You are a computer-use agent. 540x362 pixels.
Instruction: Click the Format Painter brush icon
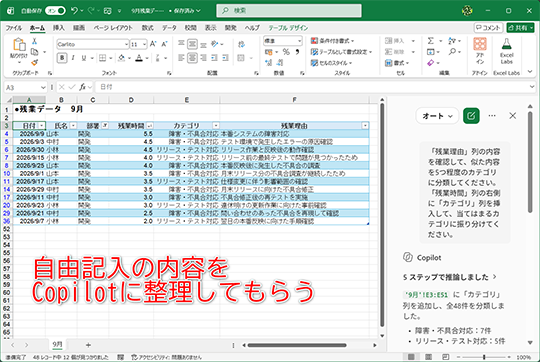(34, 63)
